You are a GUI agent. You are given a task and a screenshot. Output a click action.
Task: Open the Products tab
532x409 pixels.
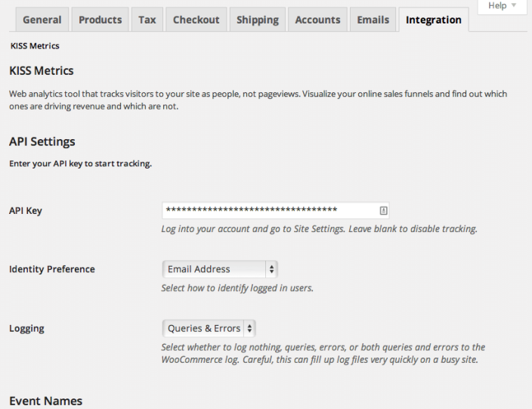click(x=101, y=20)
